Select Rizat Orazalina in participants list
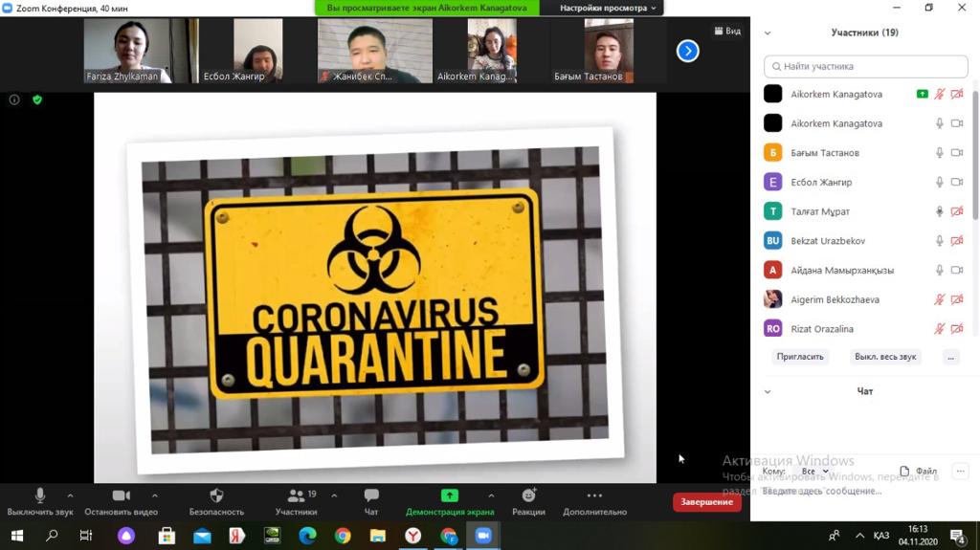 click(865, 329)
